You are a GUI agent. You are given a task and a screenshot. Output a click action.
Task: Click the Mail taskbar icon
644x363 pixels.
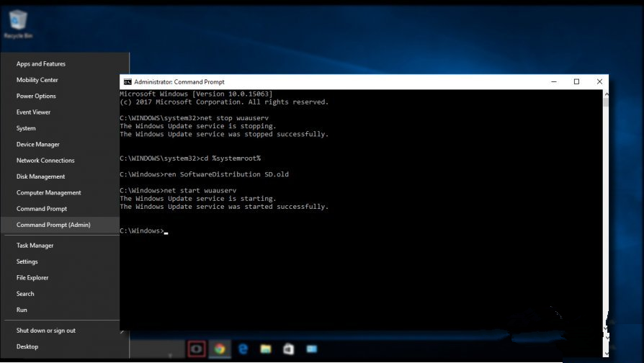pyautogui.click(x=312, y=349)
